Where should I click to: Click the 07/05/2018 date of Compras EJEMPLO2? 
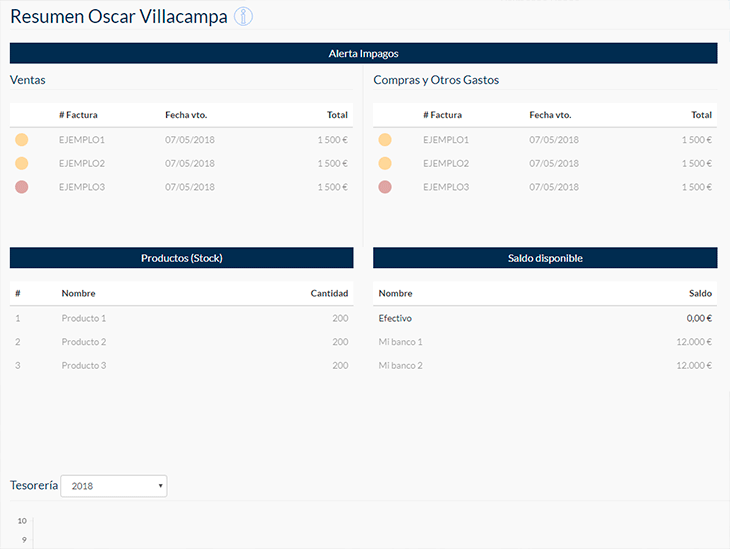554,163
